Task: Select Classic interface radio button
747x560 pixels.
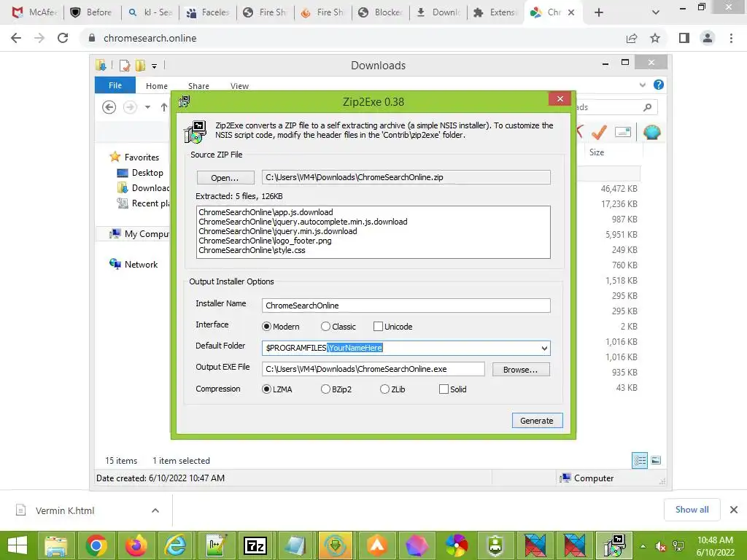Action: [x=325, y=326]
